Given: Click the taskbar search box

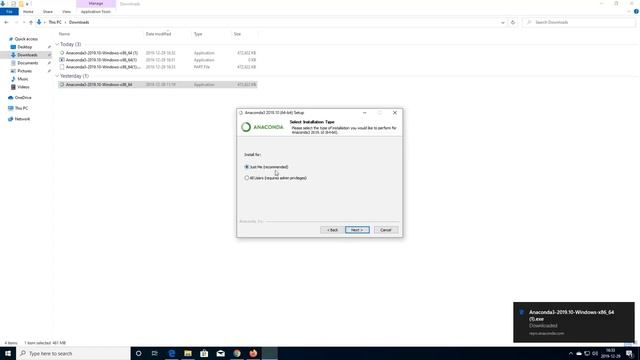Looking at the screenshot, I should coord(73,353).
